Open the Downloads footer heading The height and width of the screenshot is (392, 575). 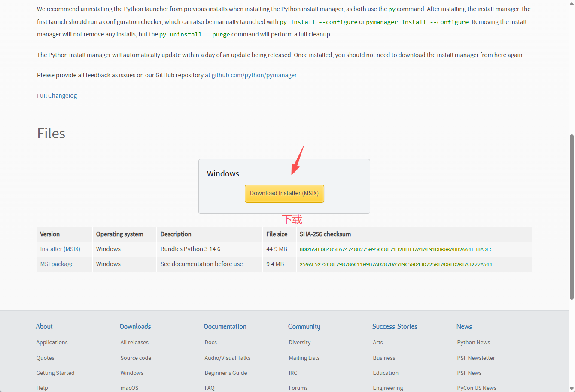pyautogui.click(x=135, y=326)
